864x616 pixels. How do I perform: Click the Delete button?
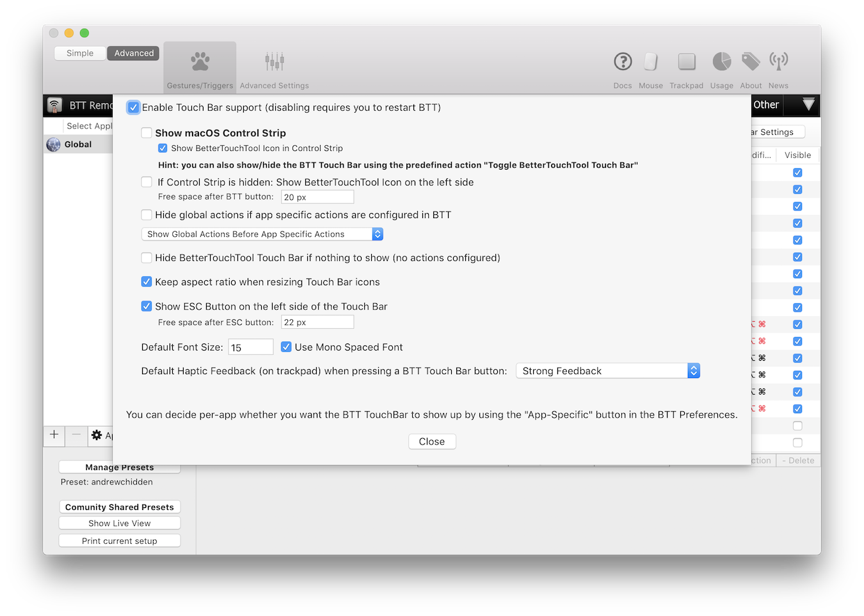pos(798,461)
